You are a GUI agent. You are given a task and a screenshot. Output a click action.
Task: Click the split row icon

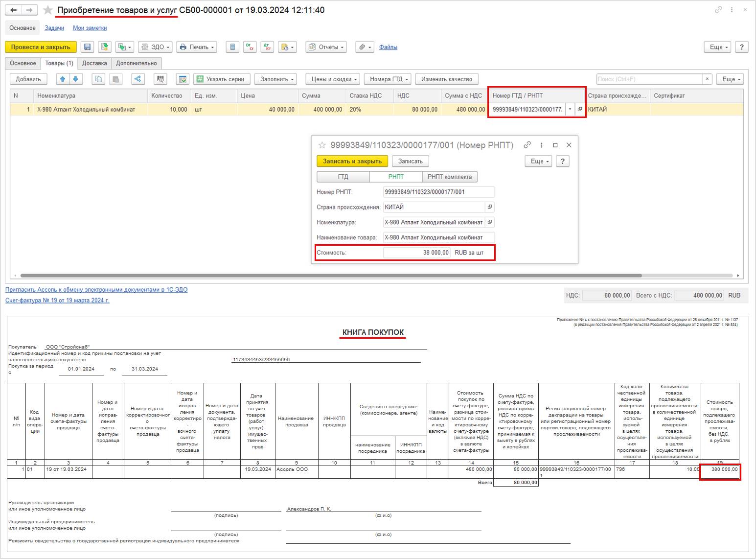coord(137,79)
